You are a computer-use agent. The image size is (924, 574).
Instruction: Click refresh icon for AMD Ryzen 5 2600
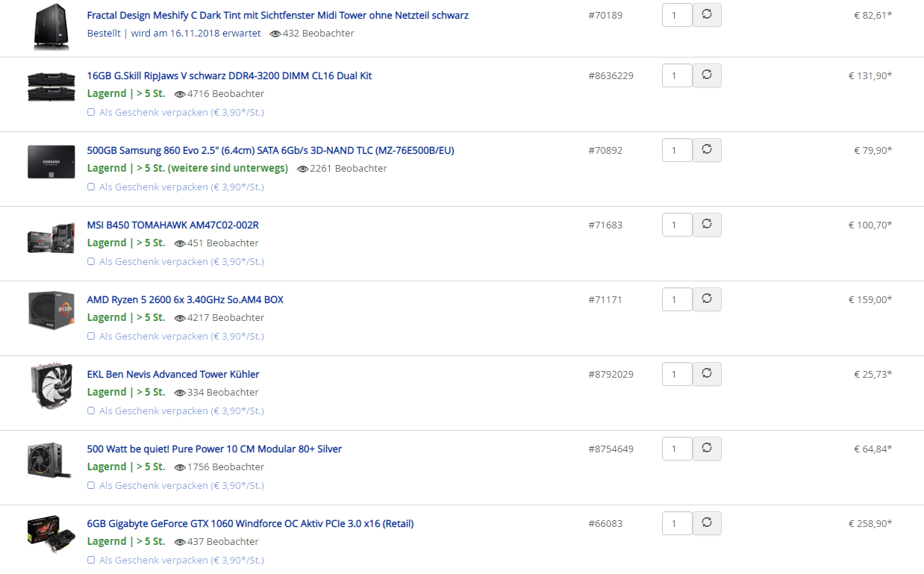pyautogui.click(x=707, y=299)
